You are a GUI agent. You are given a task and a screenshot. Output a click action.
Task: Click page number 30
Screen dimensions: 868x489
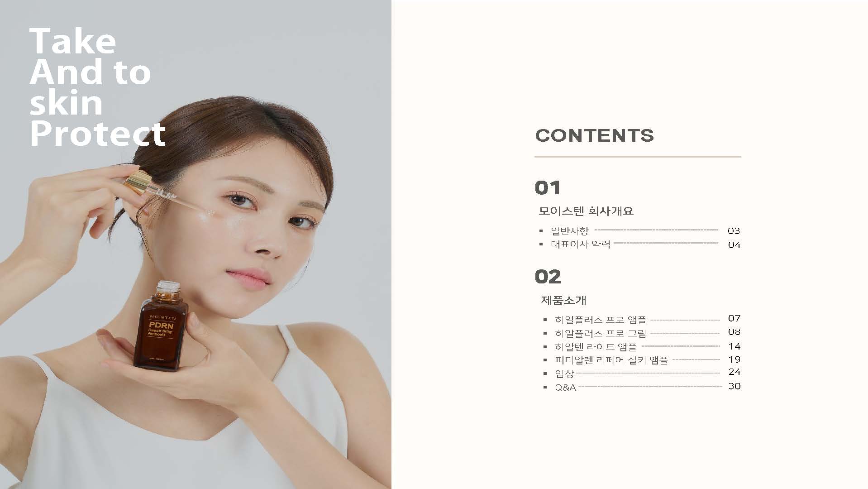734,386
